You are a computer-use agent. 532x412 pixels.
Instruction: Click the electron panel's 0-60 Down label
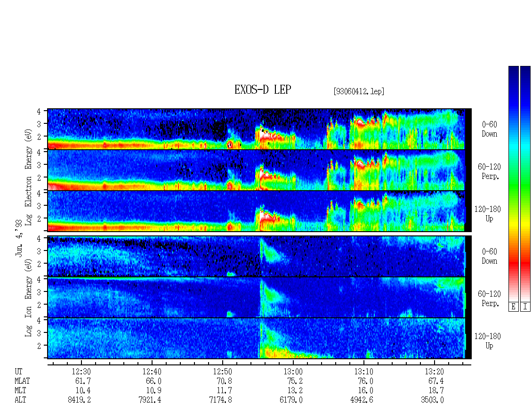coord(489,129)
